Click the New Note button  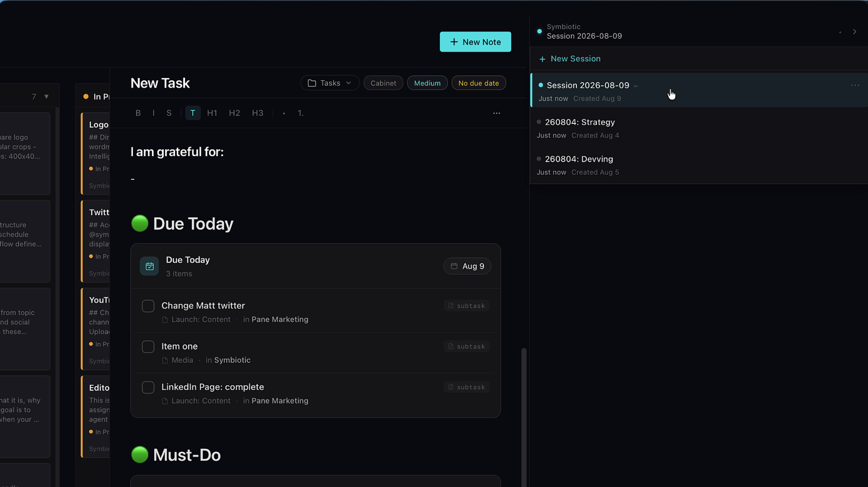(475, 42)
